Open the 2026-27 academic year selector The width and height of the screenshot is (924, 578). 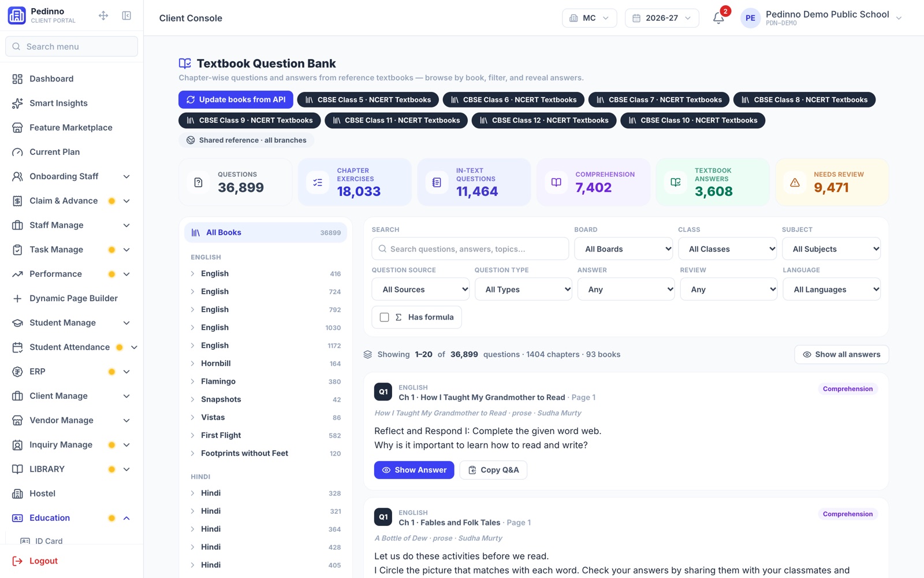(x=662, y=18)
